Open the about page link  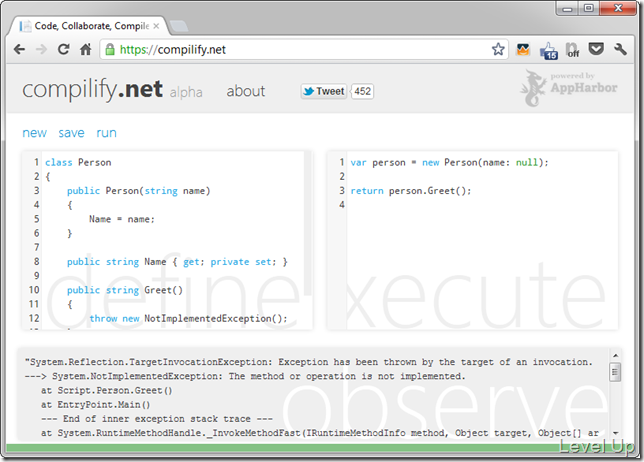(x=246, y=91)
